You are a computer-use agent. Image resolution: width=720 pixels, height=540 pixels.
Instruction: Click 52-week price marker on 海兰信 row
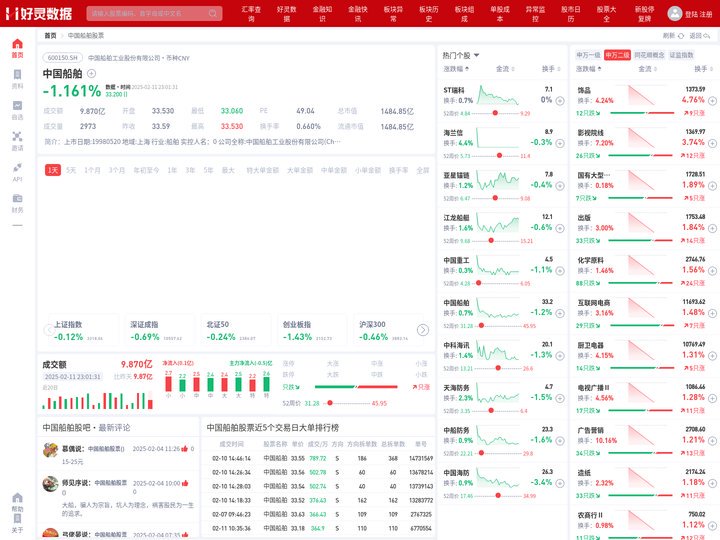(x=499, y=156)
